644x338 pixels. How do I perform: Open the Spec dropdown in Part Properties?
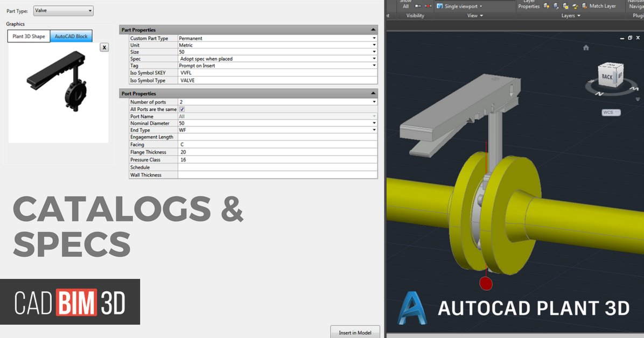(374, 59)
